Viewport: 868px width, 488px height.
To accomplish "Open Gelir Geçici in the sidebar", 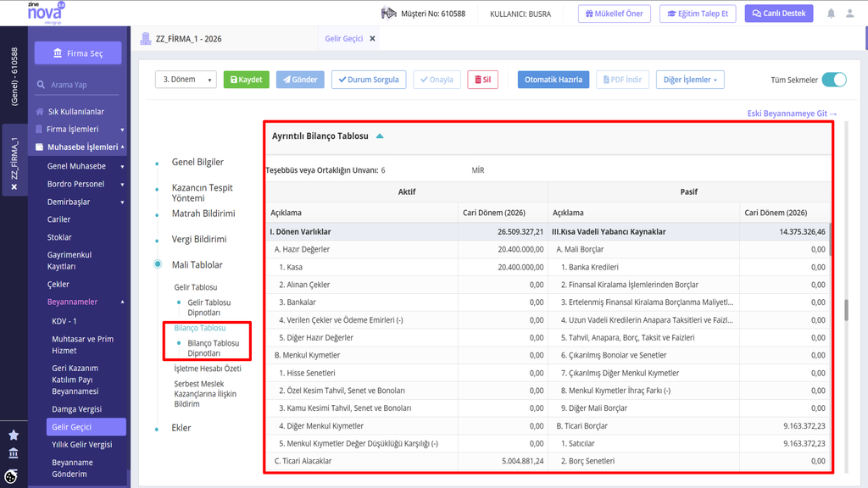I will (x=86, y=427).
